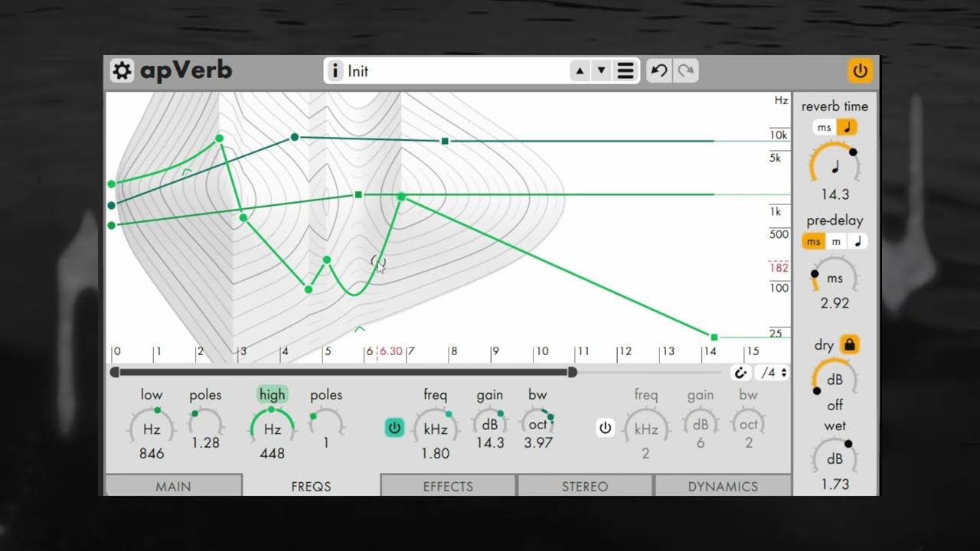Click the preset info 'i' icon
Image resolution: width=980 pixels, height=551 pixels.
(335, 71)
